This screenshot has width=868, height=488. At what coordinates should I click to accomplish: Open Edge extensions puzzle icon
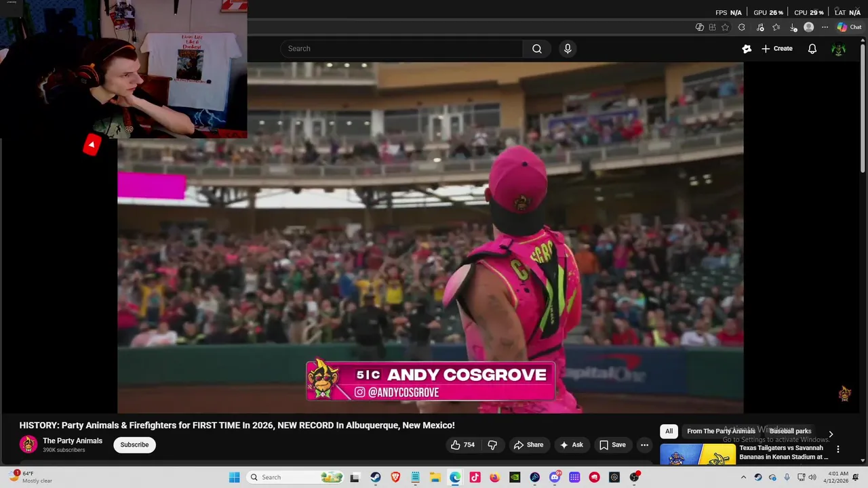[741, 27]
